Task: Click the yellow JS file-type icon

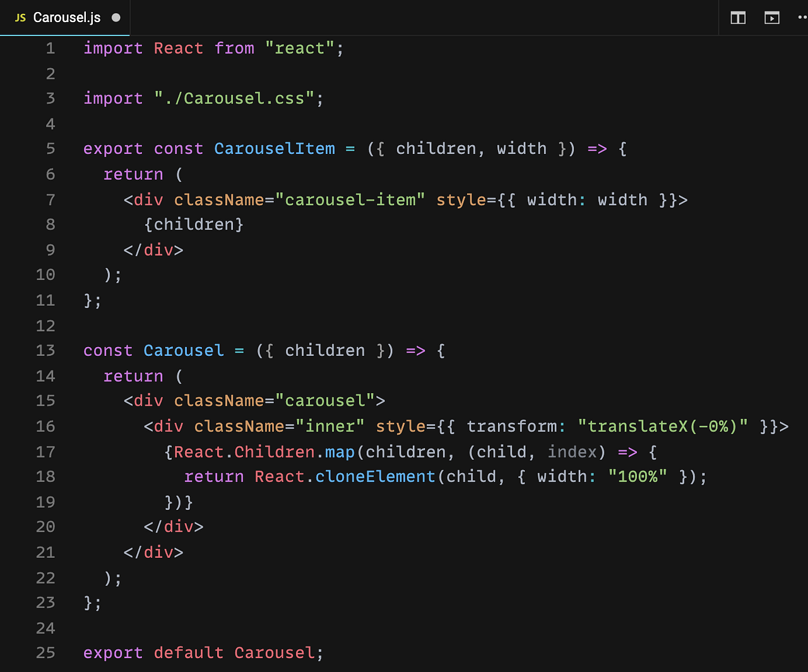Action: tap(20, 18)
